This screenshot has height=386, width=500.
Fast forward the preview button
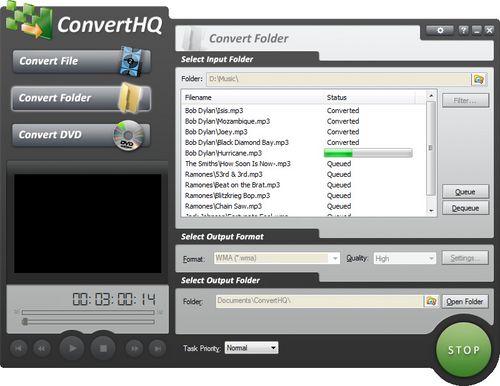click(x=134, y=349)
